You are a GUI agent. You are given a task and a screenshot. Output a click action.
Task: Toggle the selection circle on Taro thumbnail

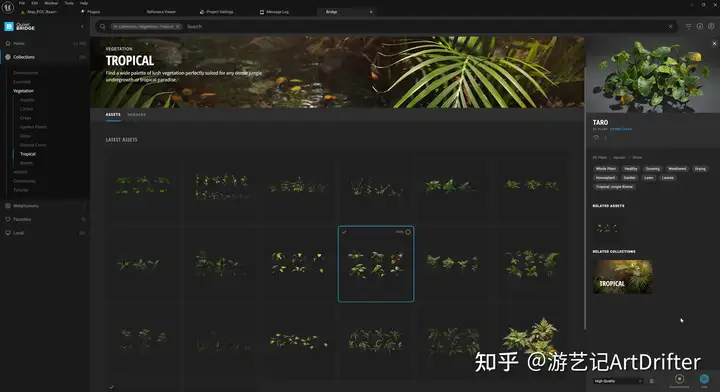[x=408, y=232]
